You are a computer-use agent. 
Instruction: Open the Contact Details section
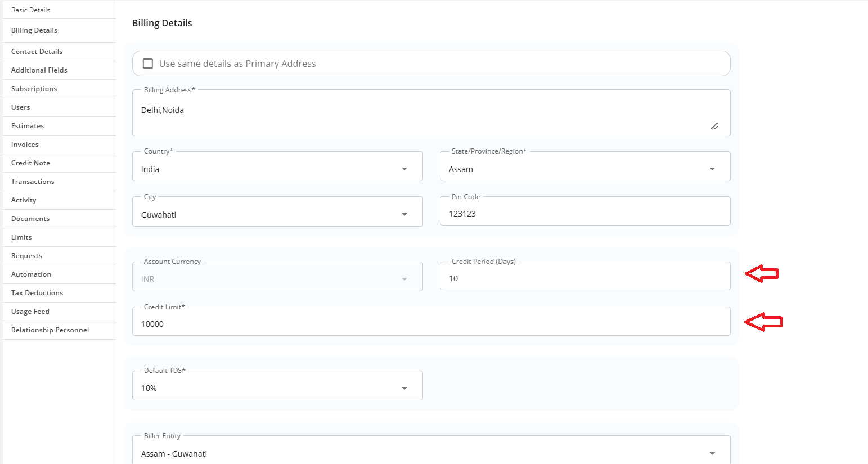click(36, 51)
